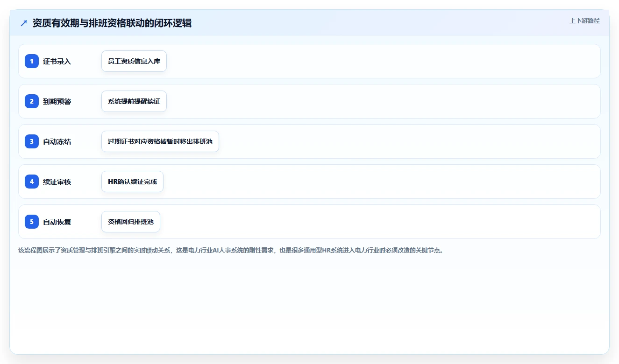Click the footnote paragraph about 资质管理与排班引擎
This screenshot has height=364, width=619.
231,250
